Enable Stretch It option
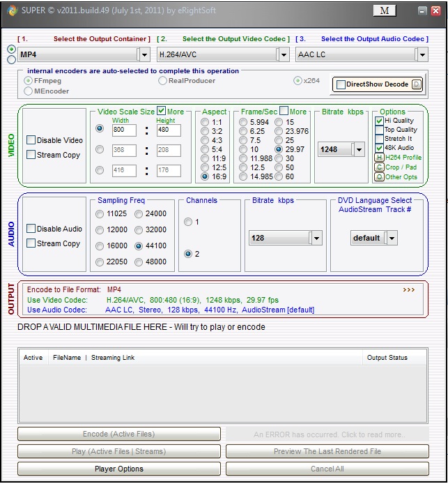 [379, 139]
